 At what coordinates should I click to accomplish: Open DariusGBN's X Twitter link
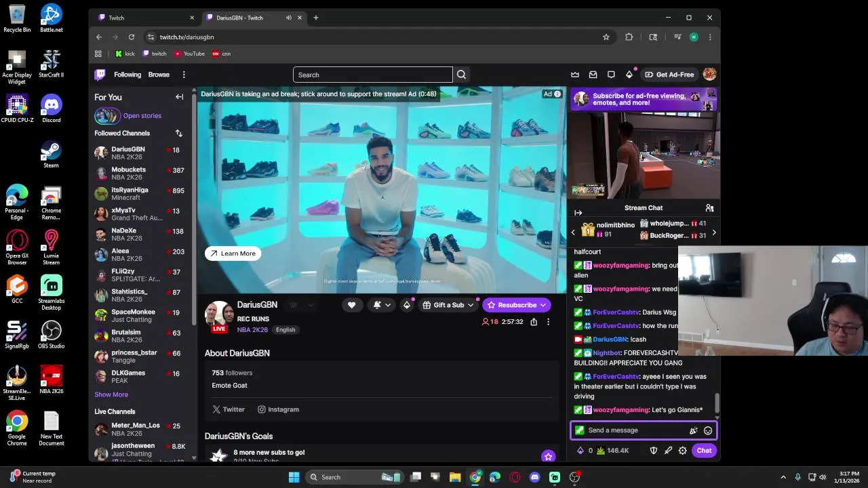point(228,409)
